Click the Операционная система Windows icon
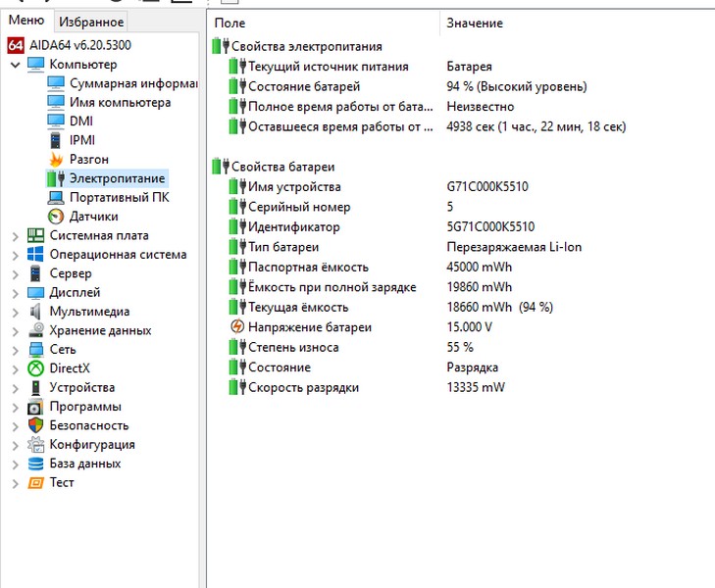 (x=35, y=255)
